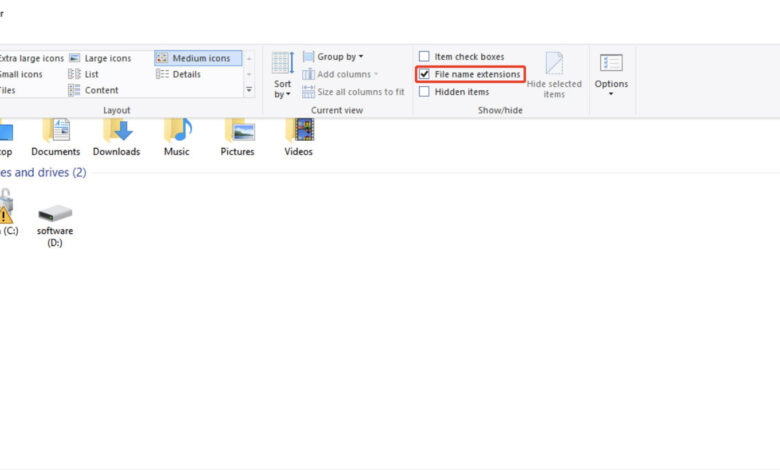This screenshot has width=780, height=470.
Task: Show Hidden items checkbox
Action: [424, 92]
